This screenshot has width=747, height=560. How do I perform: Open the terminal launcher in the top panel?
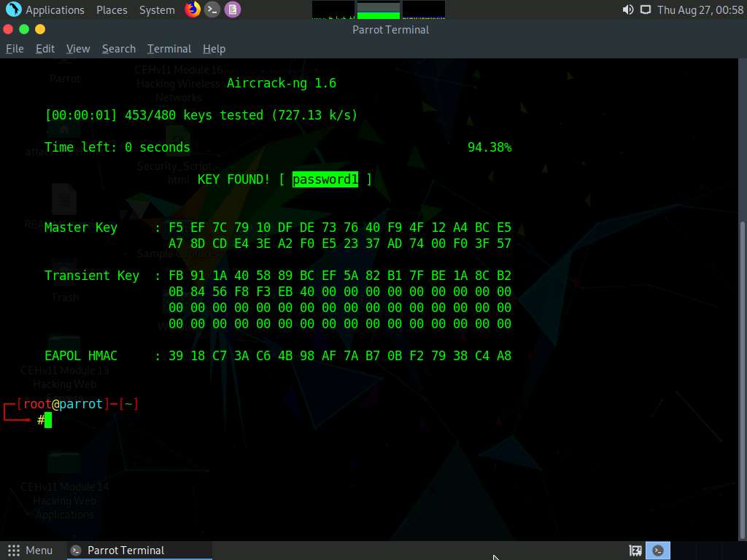(x=212, y=9)
